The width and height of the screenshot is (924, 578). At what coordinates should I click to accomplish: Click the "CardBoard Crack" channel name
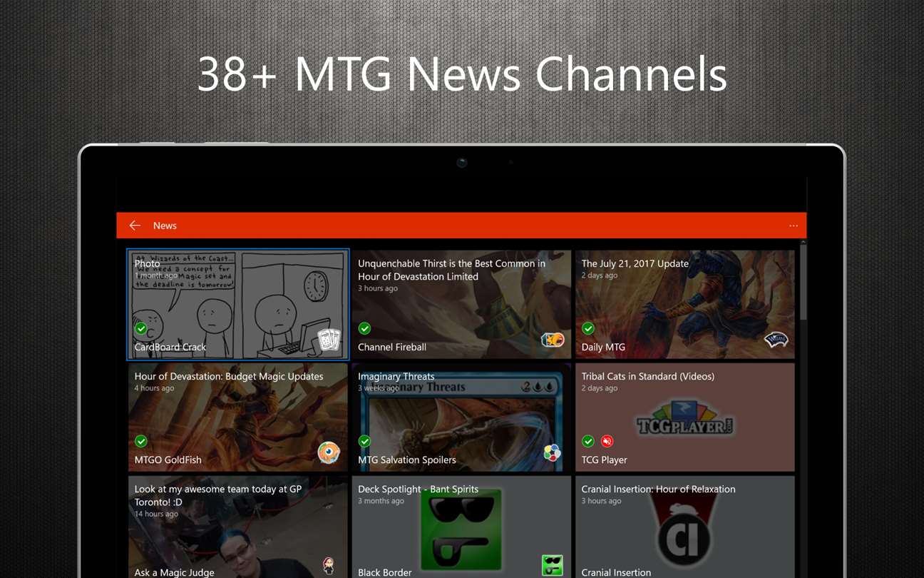point(170,347)
